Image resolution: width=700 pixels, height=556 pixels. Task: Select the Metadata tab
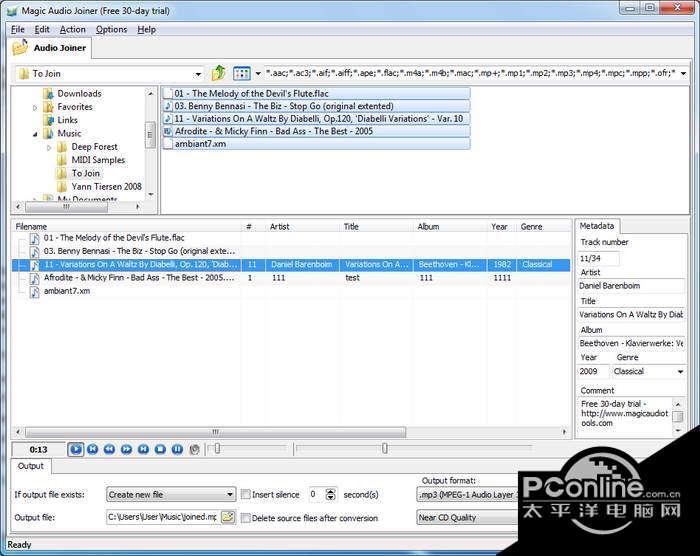596,226
